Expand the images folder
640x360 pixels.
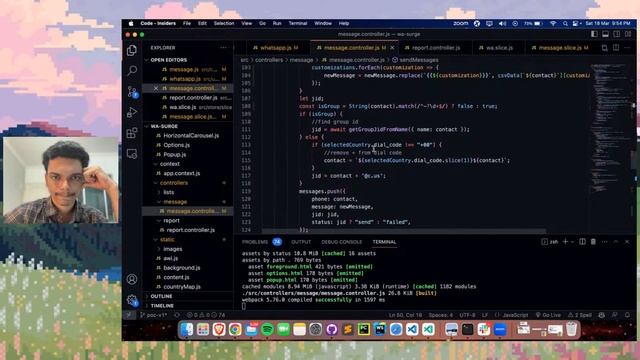[188, 249]
